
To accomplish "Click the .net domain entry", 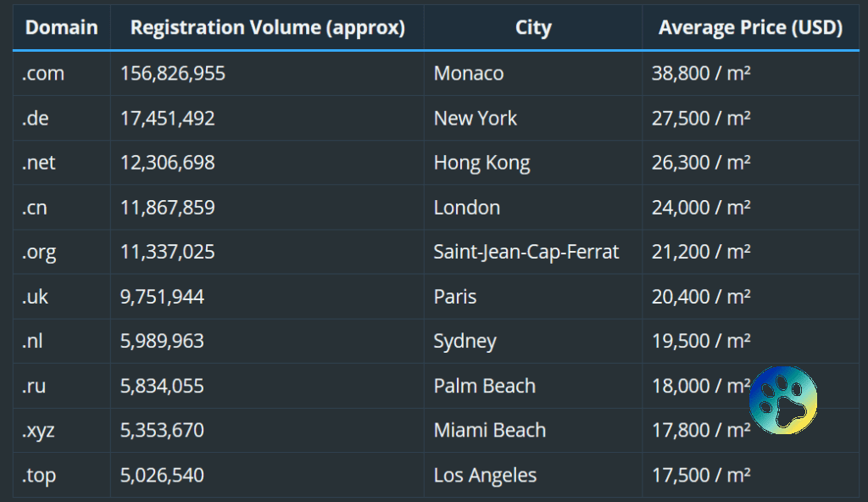I will (x=39, y=163).
